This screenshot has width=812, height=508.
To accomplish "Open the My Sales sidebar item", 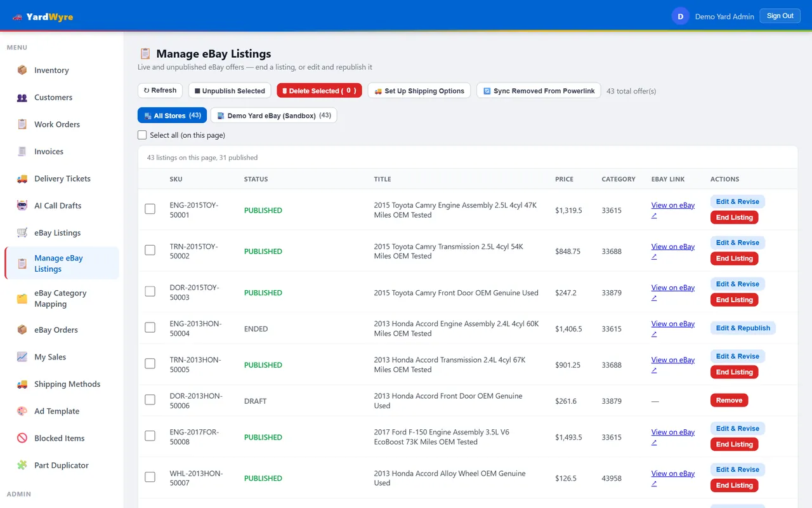I will 62,357.
